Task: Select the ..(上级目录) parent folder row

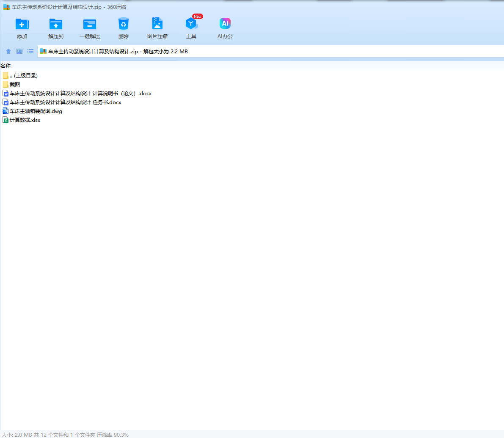Action: [20, 75]
